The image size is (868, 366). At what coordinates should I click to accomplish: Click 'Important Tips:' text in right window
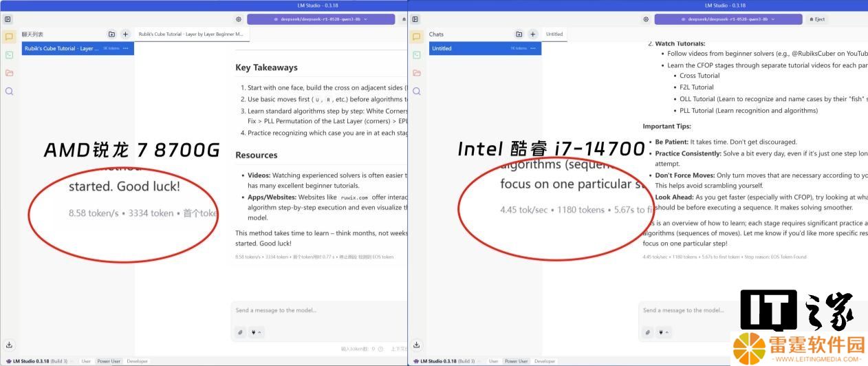tap(666, 127)
